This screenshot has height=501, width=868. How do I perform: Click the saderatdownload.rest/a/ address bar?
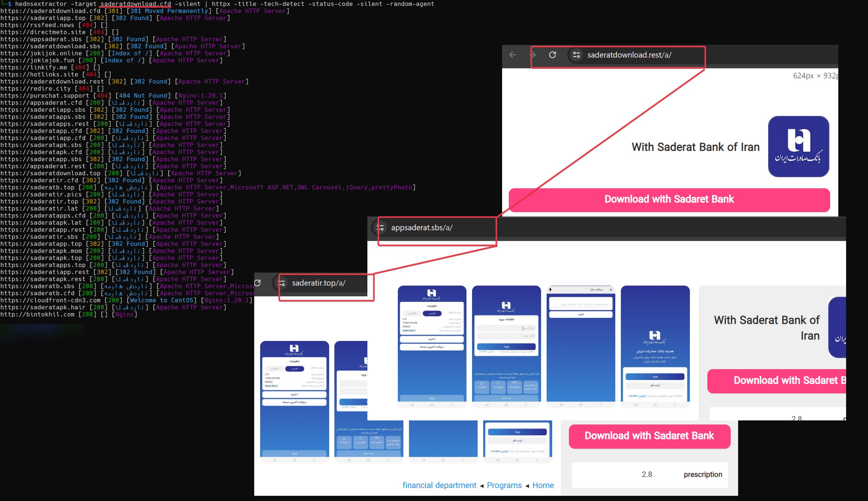(x=629, y=55)
